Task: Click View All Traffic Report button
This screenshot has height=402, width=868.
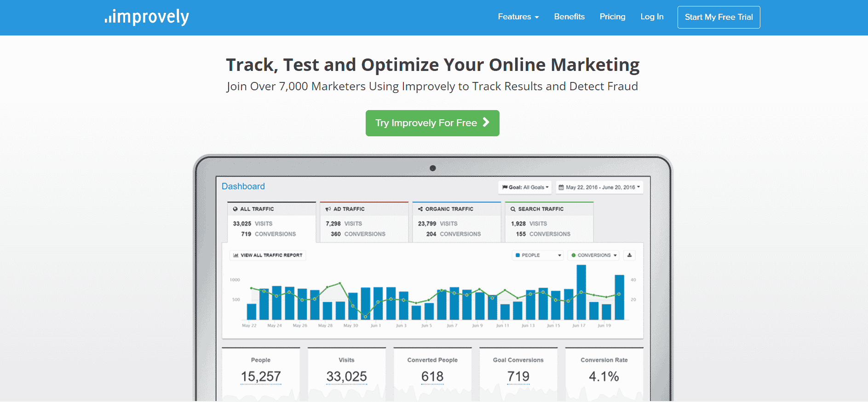Action: pyautogui.click(x=268, y=255)
